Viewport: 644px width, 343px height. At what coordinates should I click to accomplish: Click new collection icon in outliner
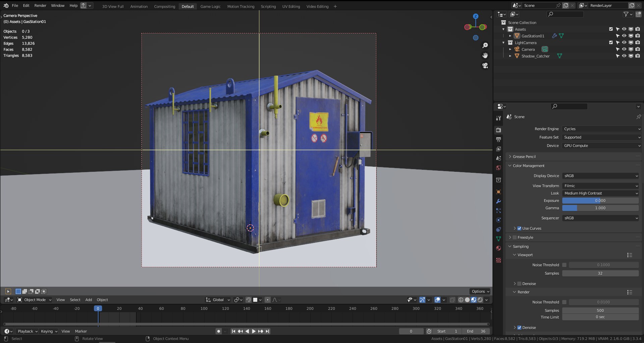tap(638, 14)
